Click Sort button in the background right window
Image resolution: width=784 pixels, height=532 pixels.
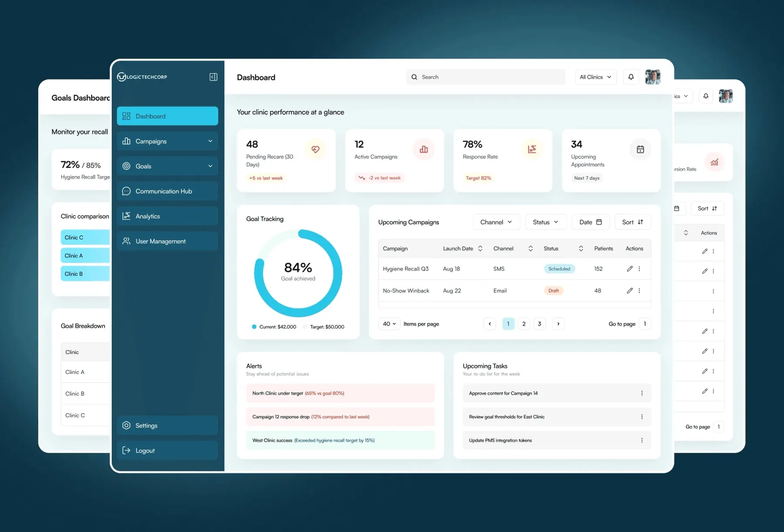(707, 209)
